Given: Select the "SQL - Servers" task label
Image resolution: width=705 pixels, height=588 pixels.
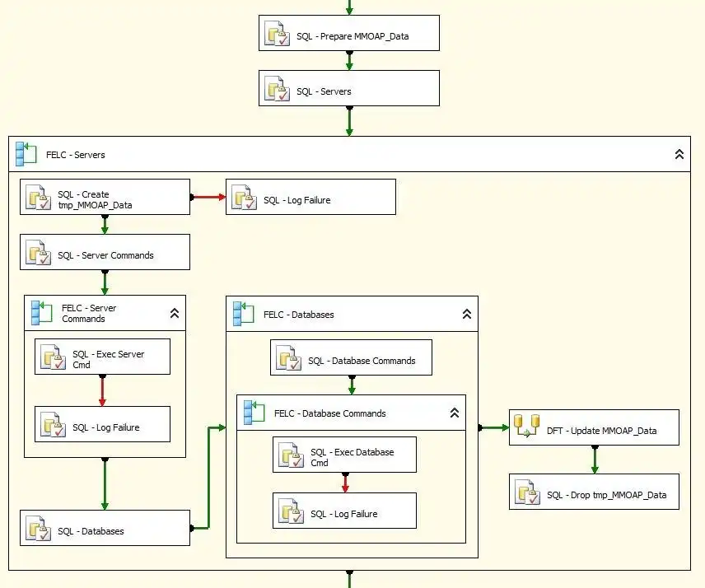Looking at the screenshot, I should point(324,91).
